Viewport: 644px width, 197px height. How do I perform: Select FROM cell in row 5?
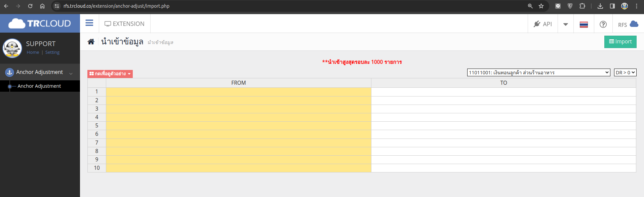point(239,126)
